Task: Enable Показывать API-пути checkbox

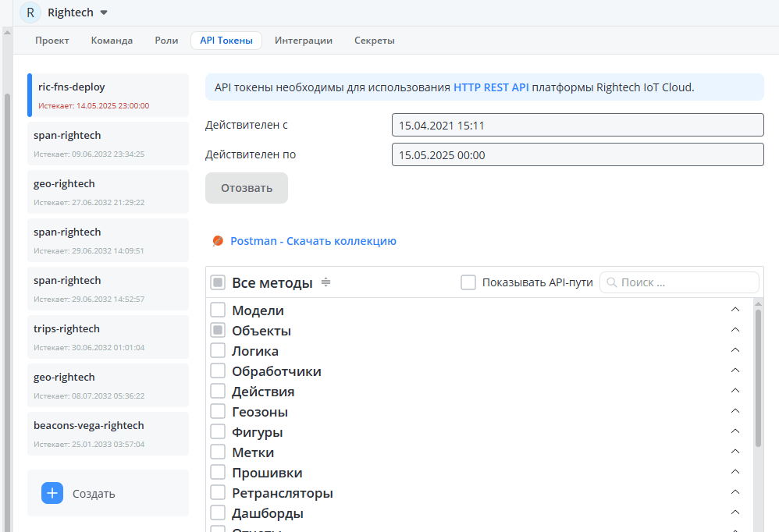Action: click(x=468, y=282)
